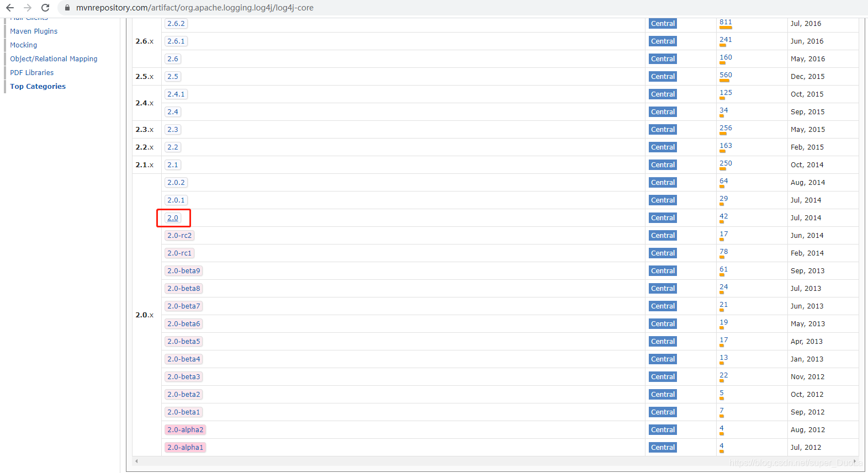
Task: Open version 2.0.2 link
Action: (176, 183)
